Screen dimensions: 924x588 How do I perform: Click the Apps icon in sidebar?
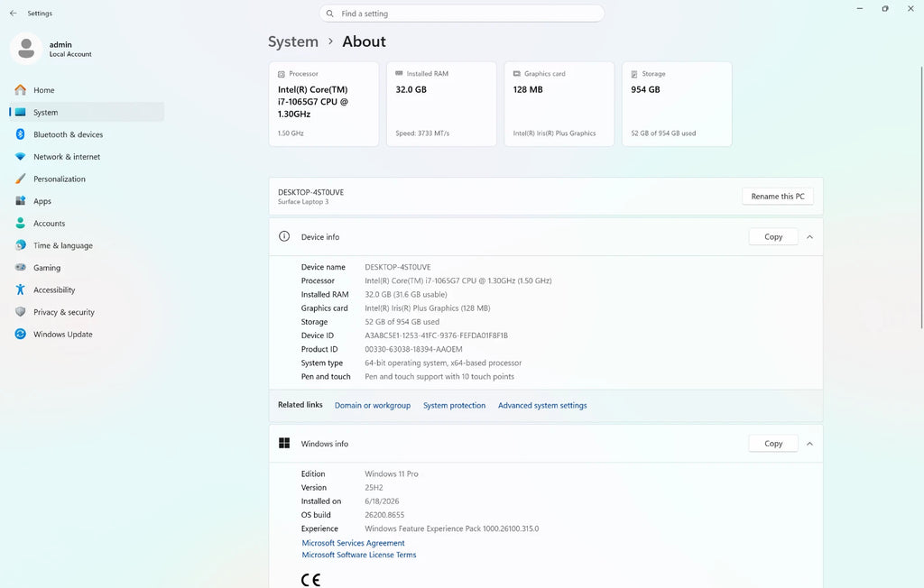(x=21, y=201)
